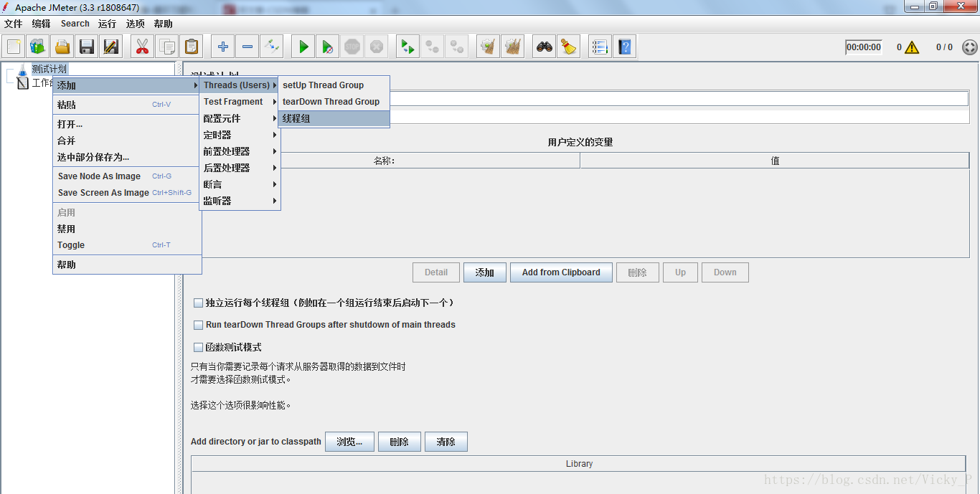Click the round gauge icon after 0 / 0
980x494 pixels.
pos(969,47)
